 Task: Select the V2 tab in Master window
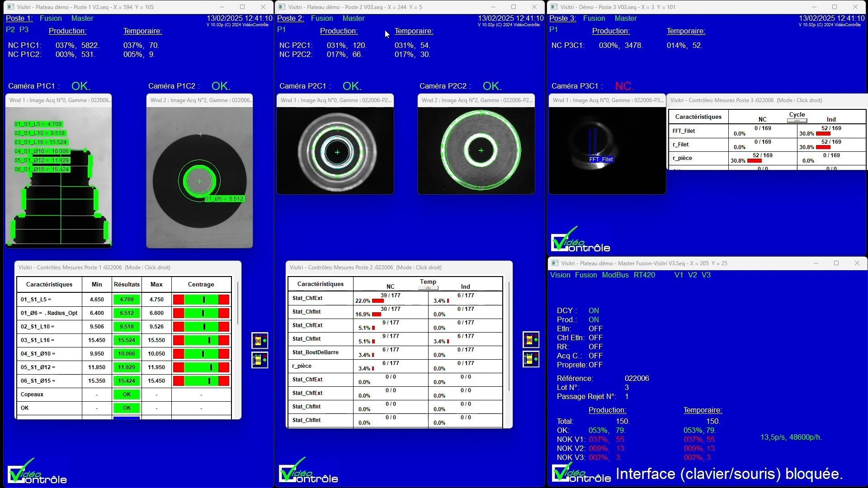692,275
